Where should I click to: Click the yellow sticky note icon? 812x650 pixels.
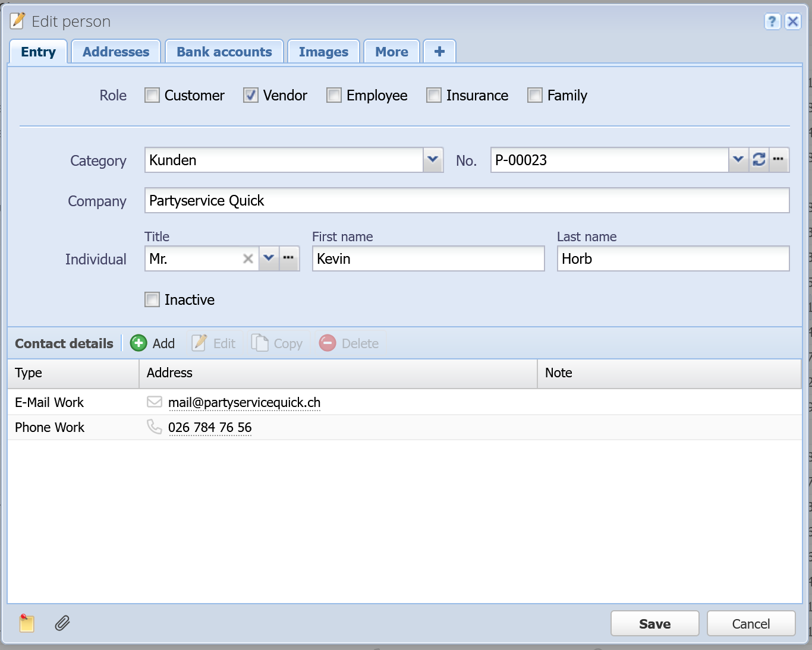[27, 623]
